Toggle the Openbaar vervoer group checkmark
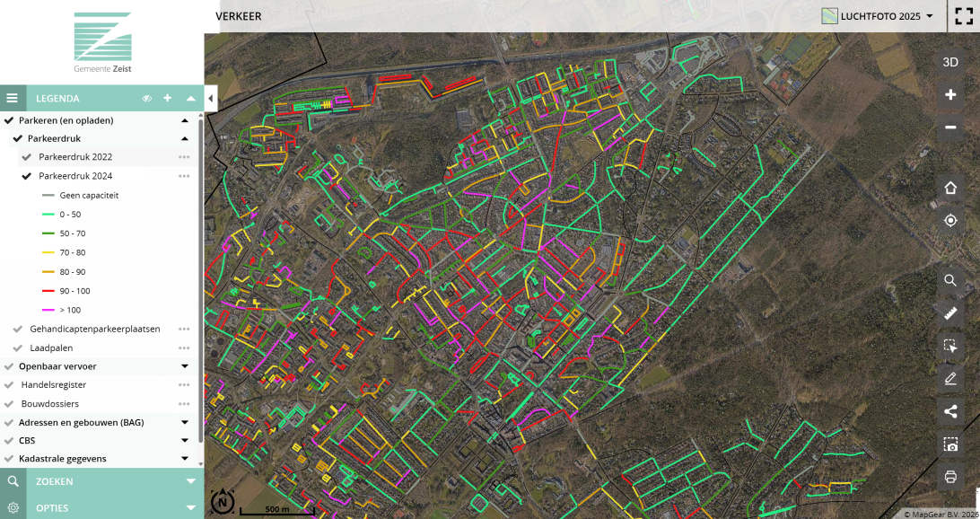The height and width of the screenshot is (519, 980). 9,366
